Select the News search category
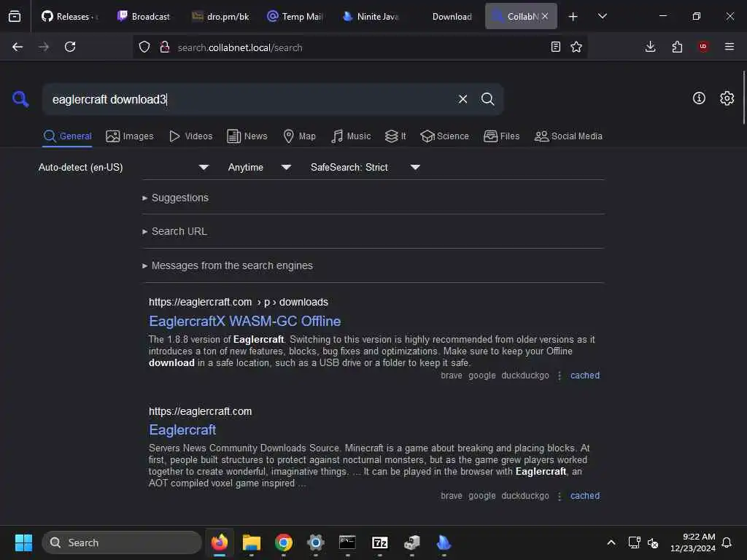 (x=247, y=136)
